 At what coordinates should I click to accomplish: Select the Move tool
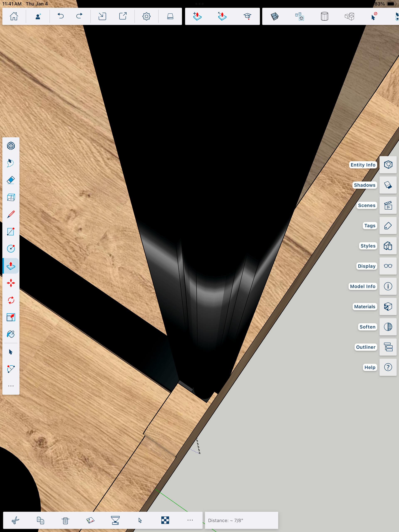11,283
